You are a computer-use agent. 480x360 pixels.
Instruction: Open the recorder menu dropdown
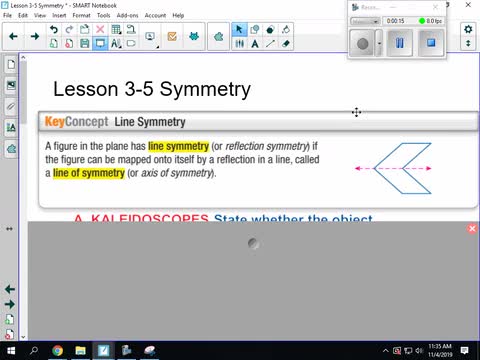[365, 21]
